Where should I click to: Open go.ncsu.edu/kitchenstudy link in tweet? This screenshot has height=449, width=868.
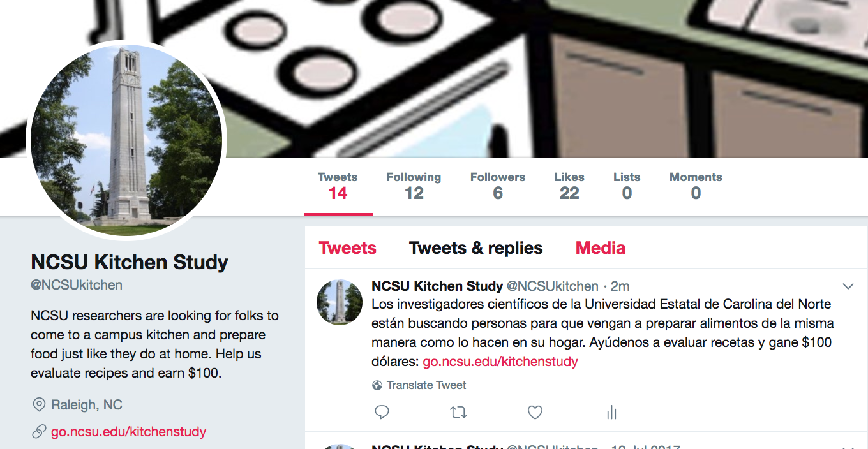500,362
